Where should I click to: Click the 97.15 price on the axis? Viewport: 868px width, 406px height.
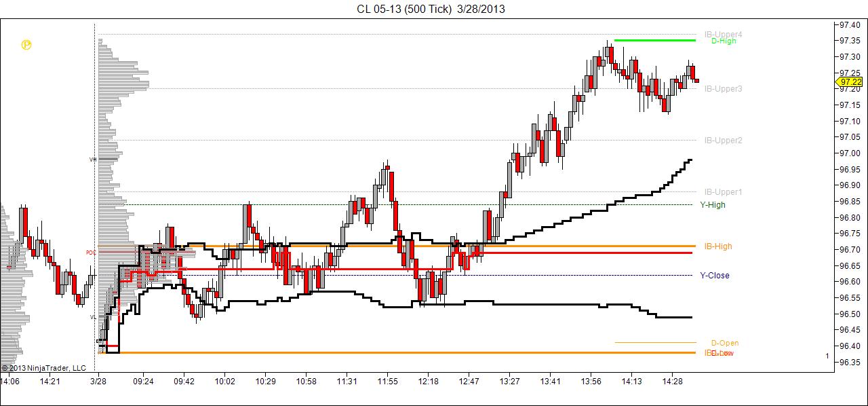tap(849, 105)
